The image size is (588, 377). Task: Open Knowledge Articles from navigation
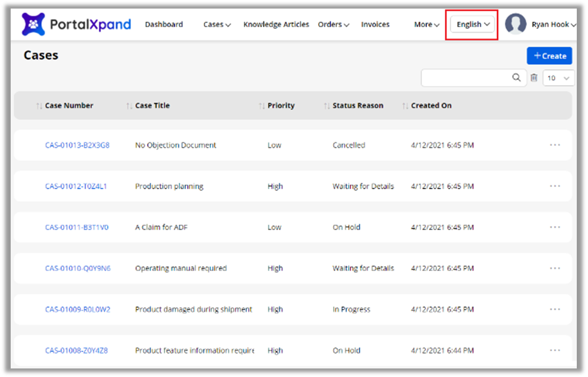tap(276, 25)
